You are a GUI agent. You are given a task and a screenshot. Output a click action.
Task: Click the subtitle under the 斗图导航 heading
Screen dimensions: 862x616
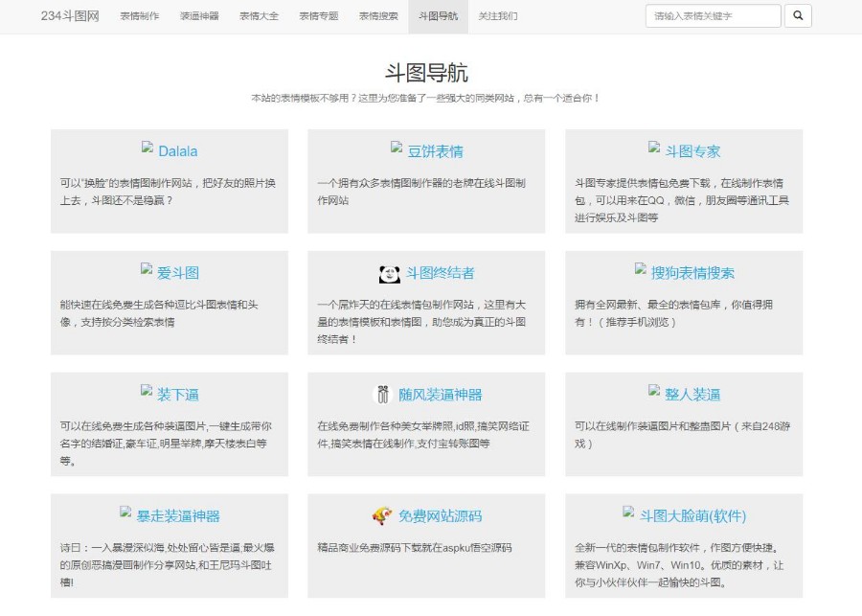click(426, 99)
